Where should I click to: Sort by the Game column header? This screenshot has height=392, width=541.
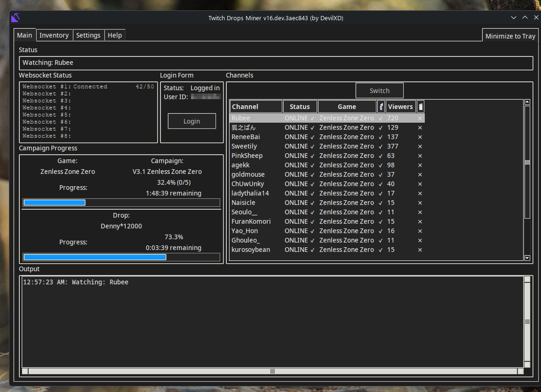(347, 107)
